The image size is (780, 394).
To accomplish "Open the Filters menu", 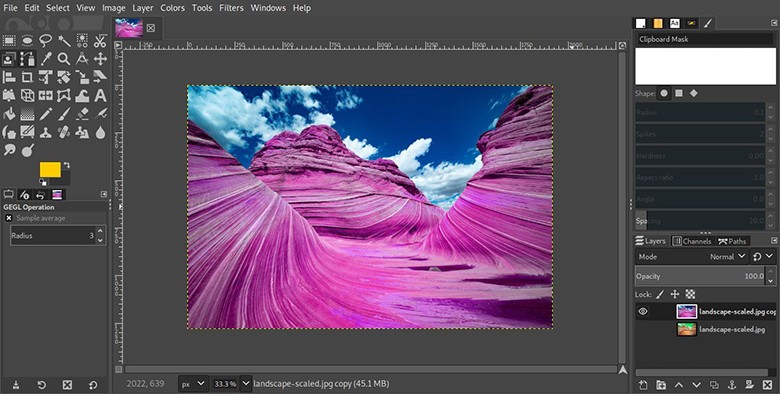I will point(231,8).
